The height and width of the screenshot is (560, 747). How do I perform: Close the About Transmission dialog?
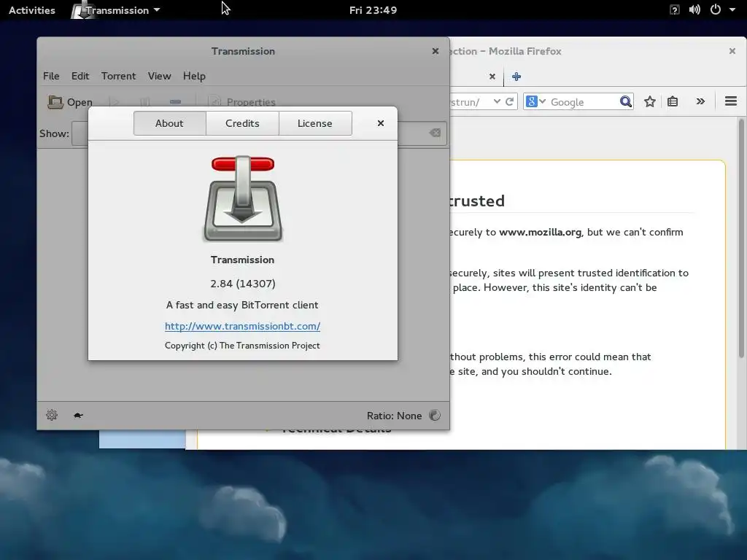click(x=381, y=123)
